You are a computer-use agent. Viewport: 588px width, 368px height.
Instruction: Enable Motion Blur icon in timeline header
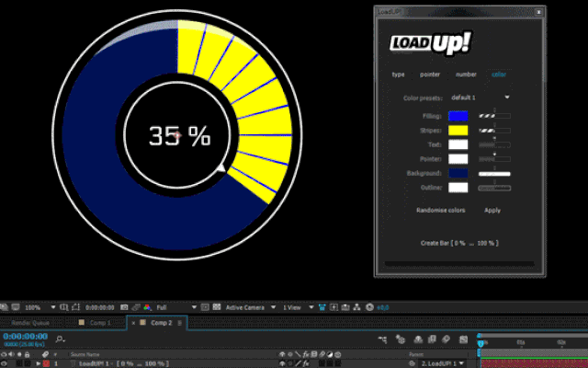[x=446, y=339]
